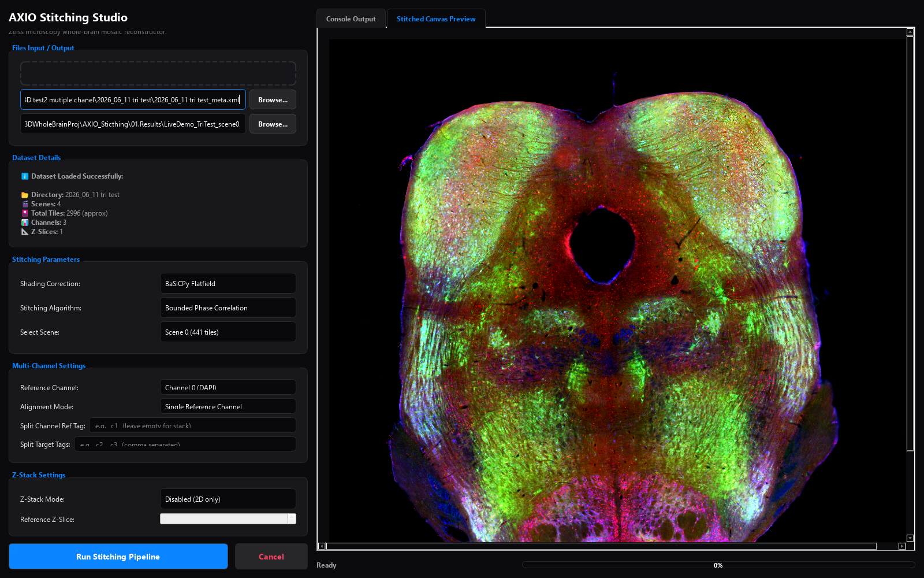This screenshot has height=578, width=924.
Task: Click the meta.xml input path field
Action: tap(133, 99)
